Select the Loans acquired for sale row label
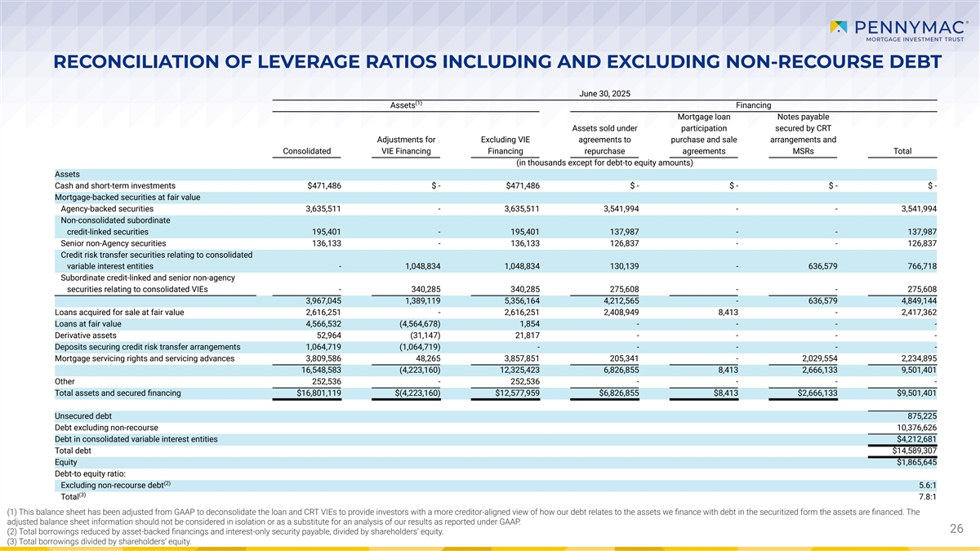 (119, 312)
